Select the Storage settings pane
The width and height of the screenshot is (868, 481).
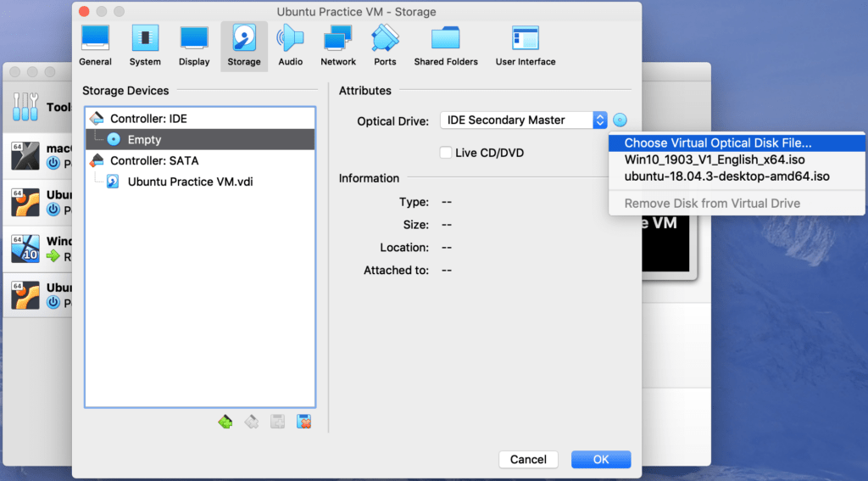[244, 47]
